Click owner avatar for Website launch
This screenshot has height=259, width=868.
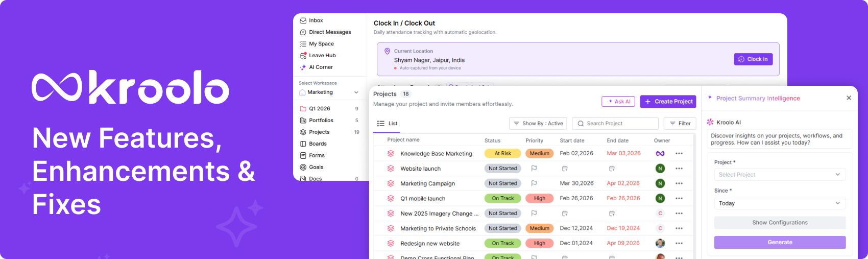[660, 169]
